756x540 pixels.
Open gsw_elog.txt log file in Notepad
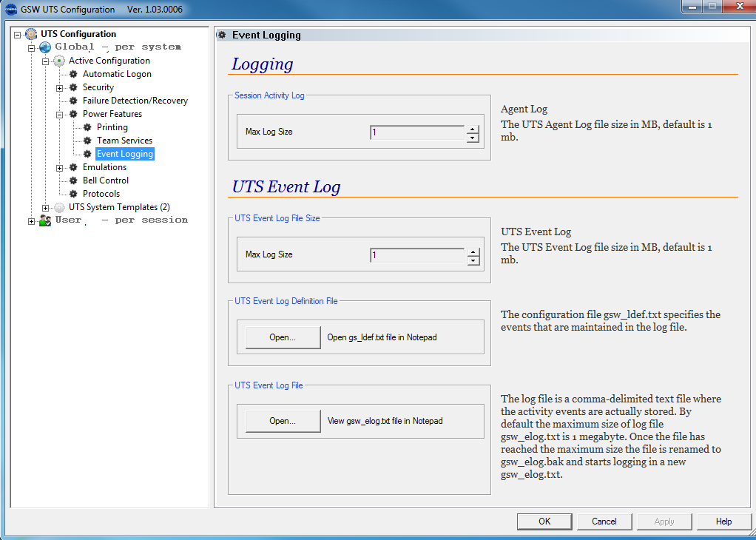pyautogui.click(x=283, y=421)
